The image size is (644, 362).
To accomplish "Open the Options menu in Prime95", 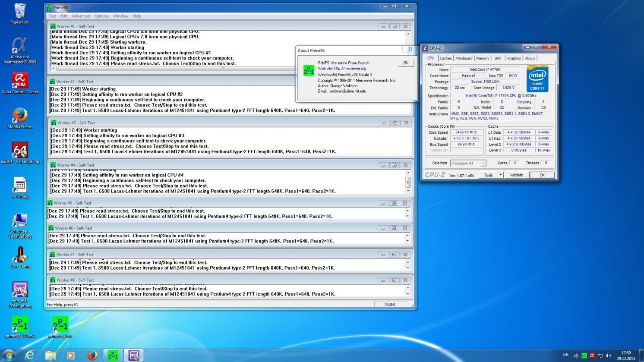I will click(x=101, y=16).
